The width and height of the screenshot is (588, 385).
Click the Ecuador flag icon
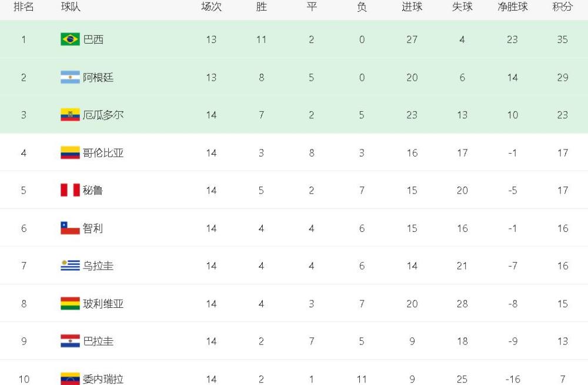point(70,115)
